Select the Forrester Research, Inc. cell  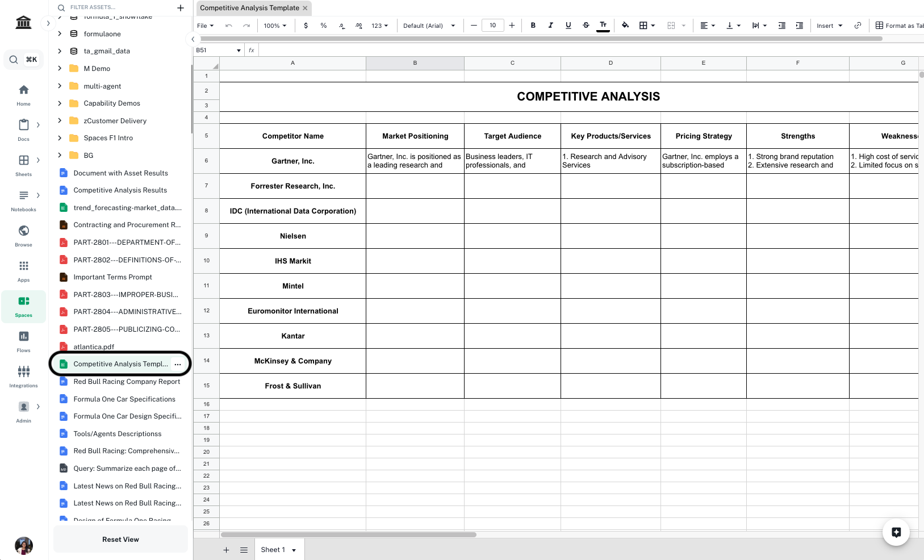click(293, 186)
